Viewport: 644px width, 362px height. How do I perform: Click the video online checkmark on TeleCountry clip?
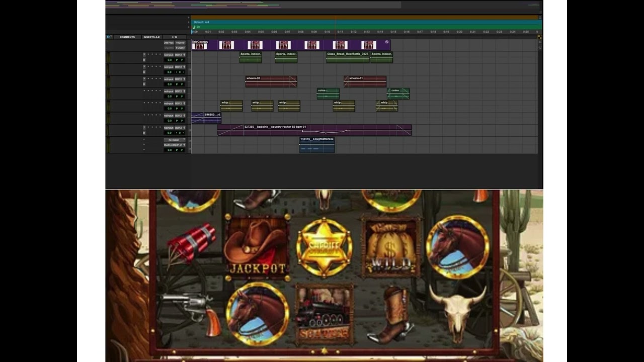click(387, 42)
